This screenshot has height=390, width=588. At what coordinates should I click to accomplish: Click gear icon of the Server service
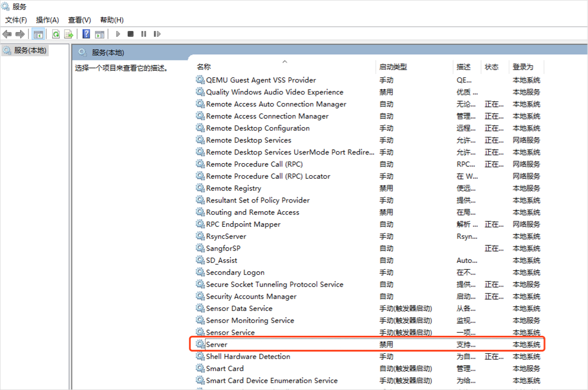pos(200,344)
